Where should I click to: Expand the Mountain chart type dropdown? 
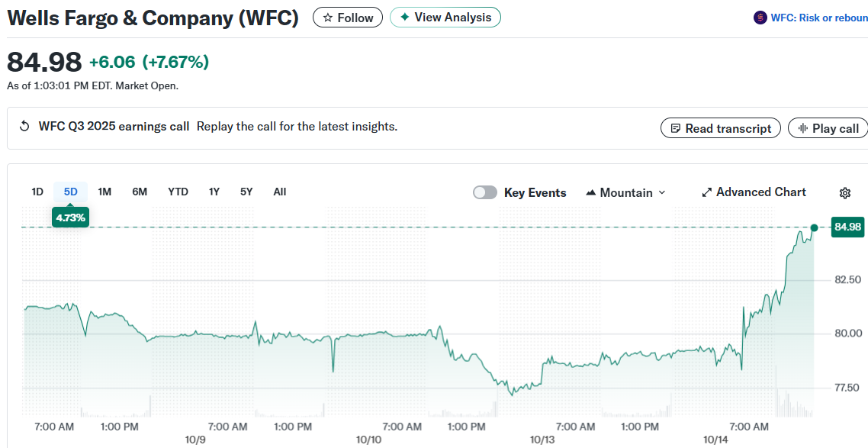[x=625, y=192]
